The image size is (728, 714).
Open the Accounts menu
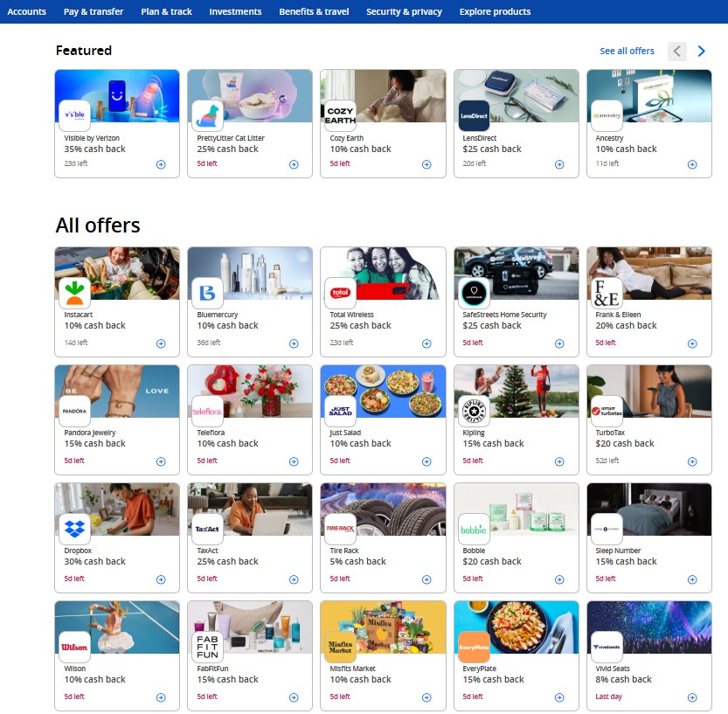(26, 11)
